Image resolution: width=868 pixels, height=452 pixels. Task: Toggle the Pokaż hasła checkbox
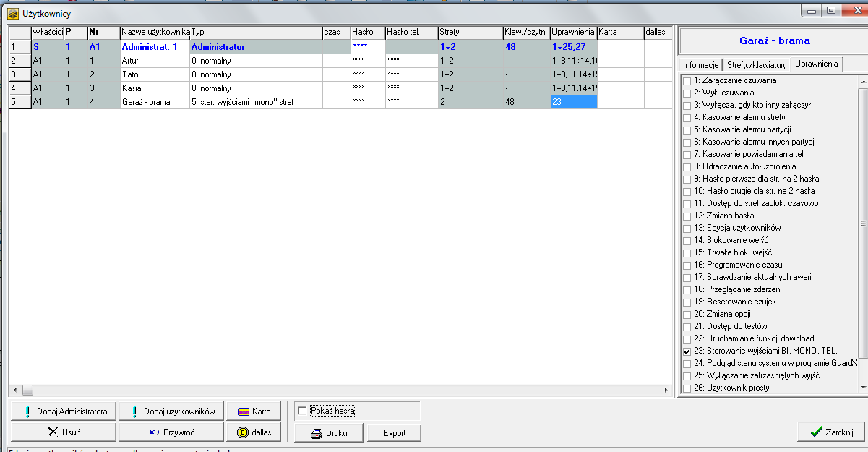(302, 411)
